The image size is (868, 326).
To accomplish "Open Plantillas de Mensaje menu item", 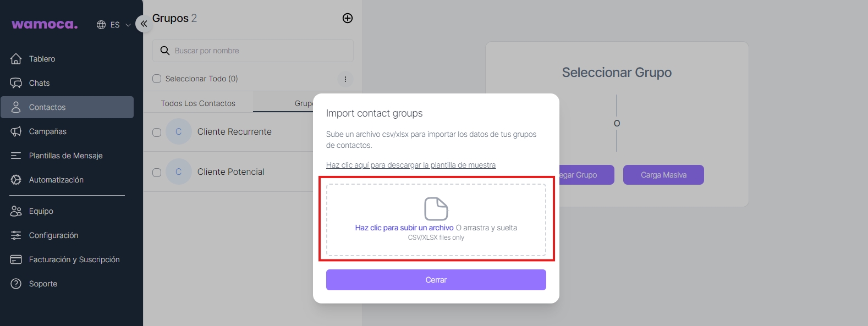I will (65, 156).
